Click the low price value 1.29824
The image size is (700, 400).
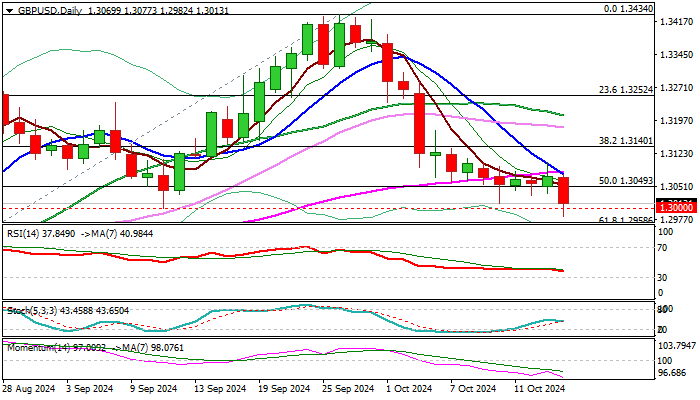pos(176,11)
